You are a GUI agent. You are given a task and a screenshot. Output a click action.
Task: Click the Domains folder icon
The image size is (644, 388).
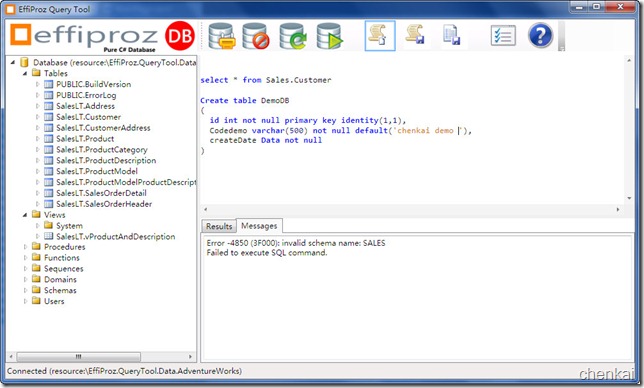[x=37, y=279]
